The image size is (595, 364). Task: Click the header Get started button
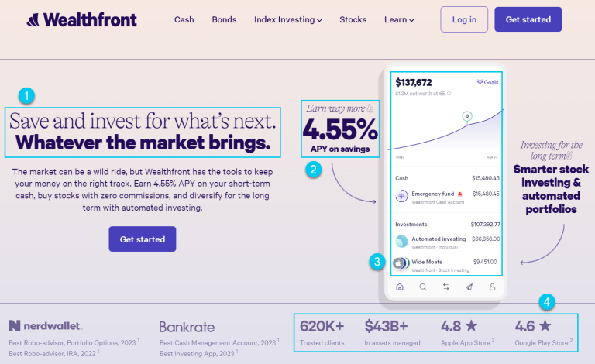pos(528,19)
